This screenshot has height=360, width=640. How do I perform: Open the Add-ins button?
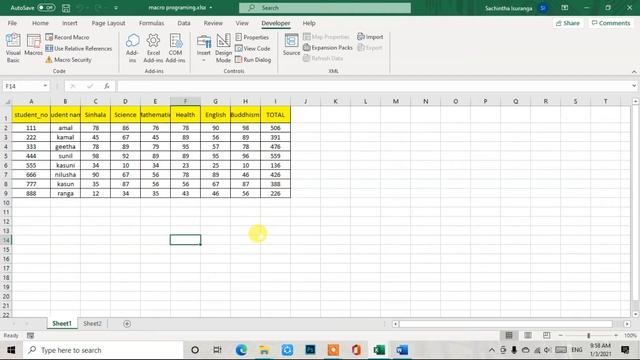(132, 48)
